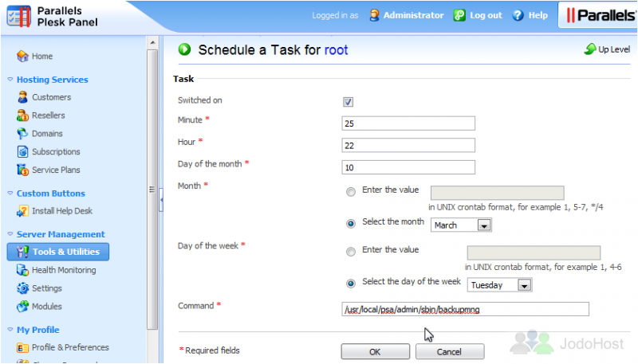Open the March month dropdown
This screenshot has height=364, width=638.
(461, 225)
